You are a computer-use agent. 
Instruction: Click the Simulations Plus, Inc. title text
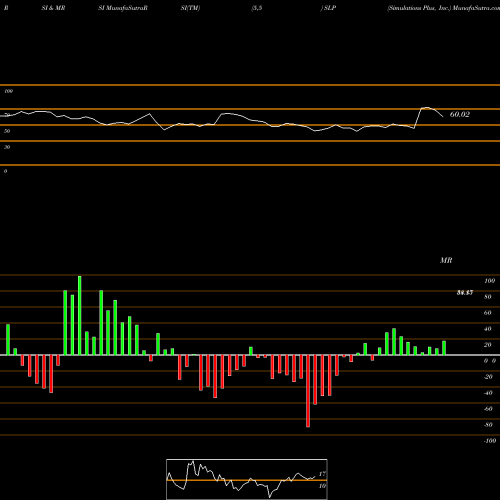pyautogui.click(x=419, y=8)
